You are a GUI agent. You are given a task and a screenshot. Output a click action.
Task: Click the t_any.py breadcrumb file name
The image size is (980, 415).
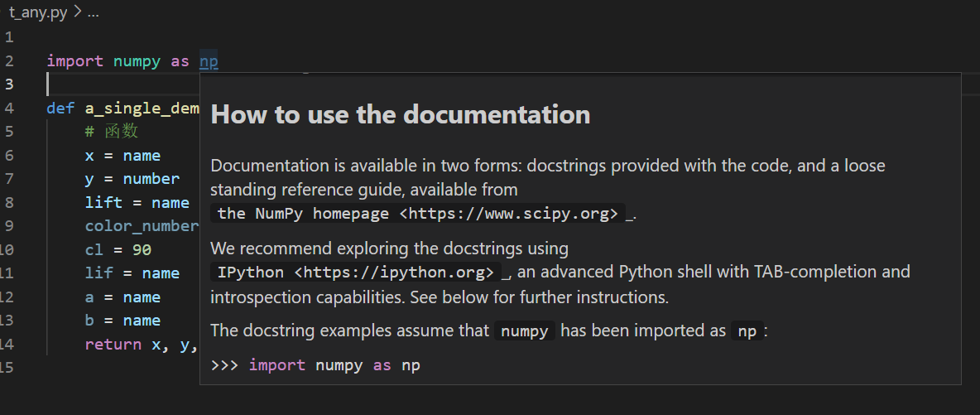coord(38,12)
